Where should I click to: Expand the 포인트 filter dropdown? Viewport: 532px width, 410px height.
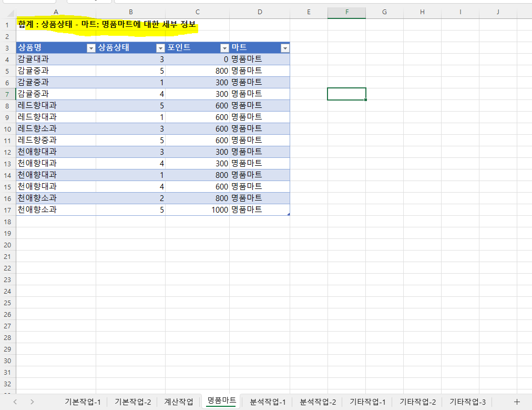pyautogui.click(x=224, y=48)
